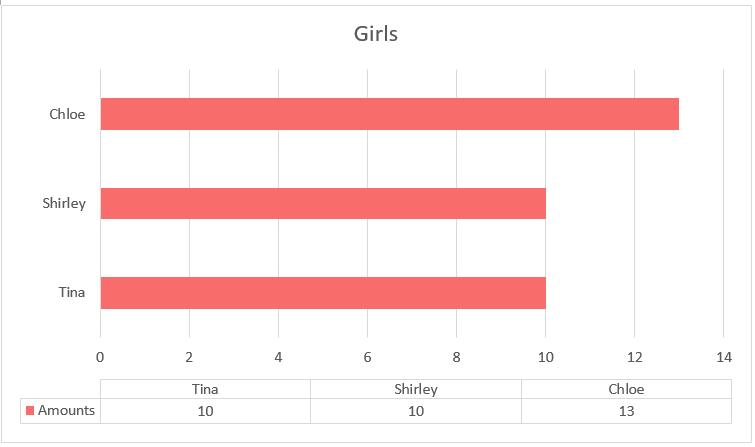Click the 8 label on horizontal axis
Image resolution: width=755 pixels, height=447 pixels.
point(456,357)
